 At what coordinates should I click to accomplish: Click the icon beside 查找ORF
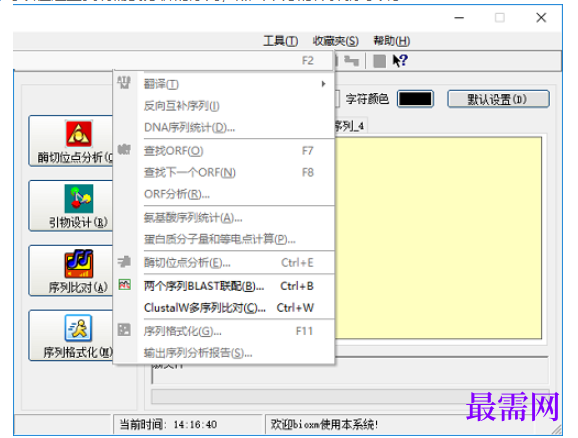(x=124, y=149)
